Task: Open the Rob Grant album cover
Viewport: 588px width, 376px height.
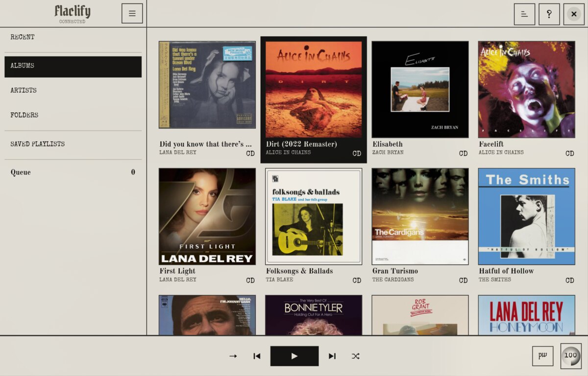Action: pos(420,315)
